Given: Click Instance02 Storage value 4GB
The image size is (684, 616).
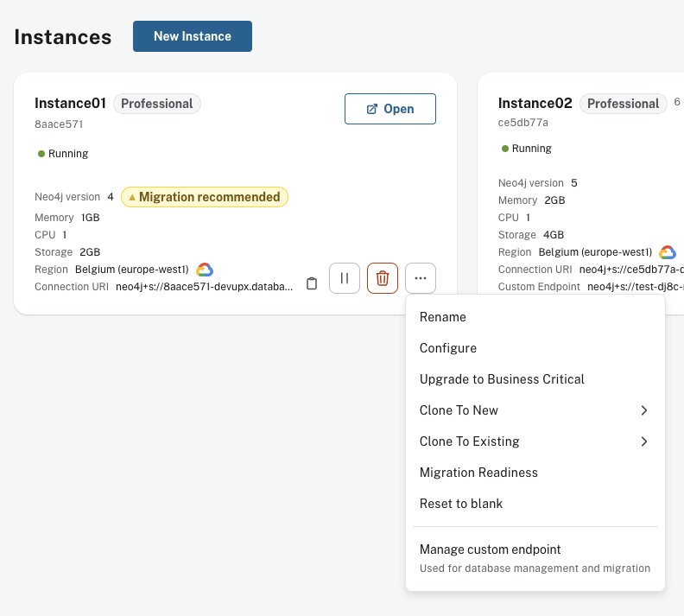Looking at the screenshot, I should (554, 235).
